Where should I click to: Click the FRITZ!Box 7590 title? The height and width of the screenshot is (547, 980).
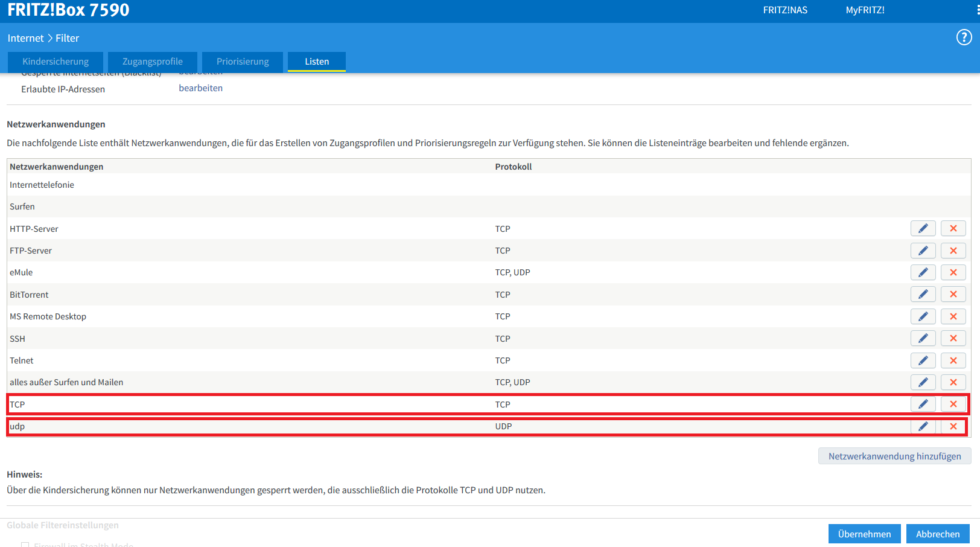68,10
